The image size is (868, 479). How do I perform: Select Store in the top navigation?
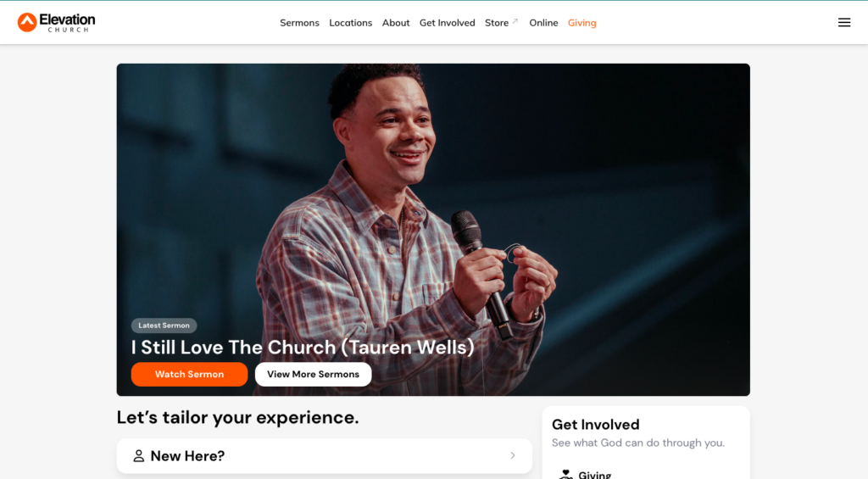coord(497,23)
